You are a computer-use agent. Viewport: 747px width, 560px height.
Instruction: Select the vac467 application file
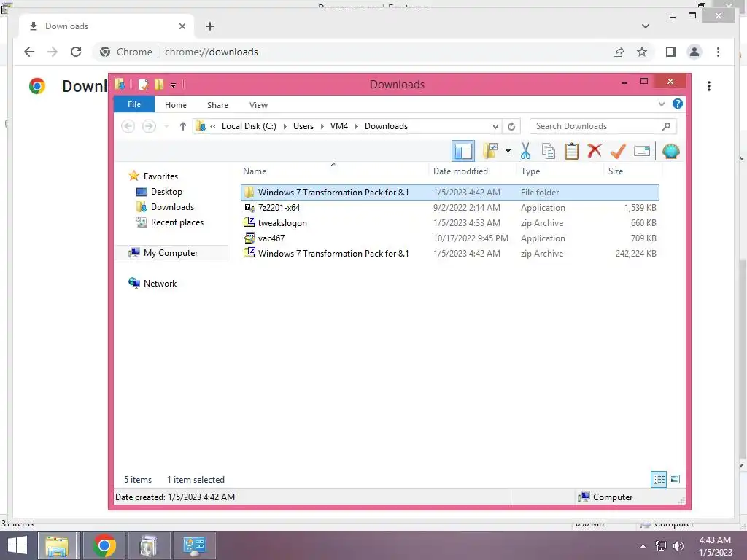tap(449, 238)
